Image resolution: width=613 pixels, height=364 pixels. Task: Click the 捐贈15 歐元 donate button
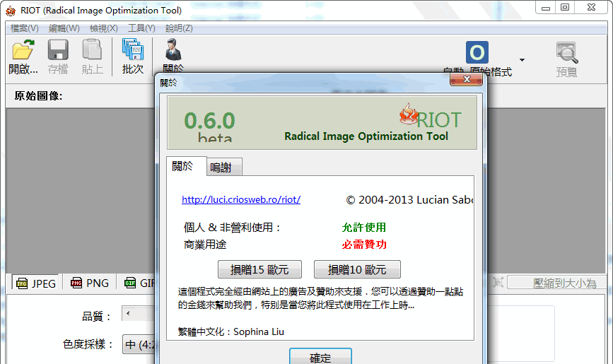[x=259, y=269]
